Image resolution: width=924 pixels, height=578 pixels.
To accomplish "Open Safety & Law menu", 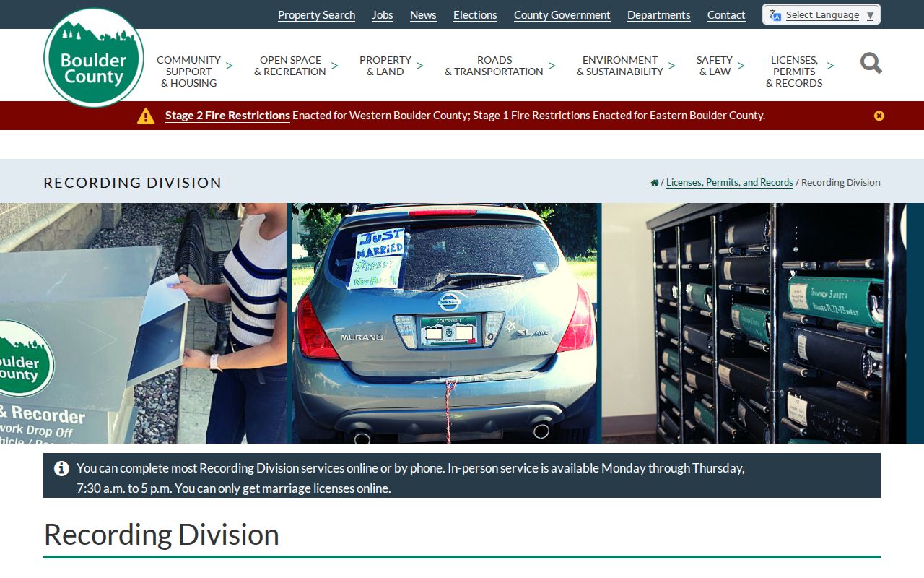I will pyautogui.click(x=714, y=66).
